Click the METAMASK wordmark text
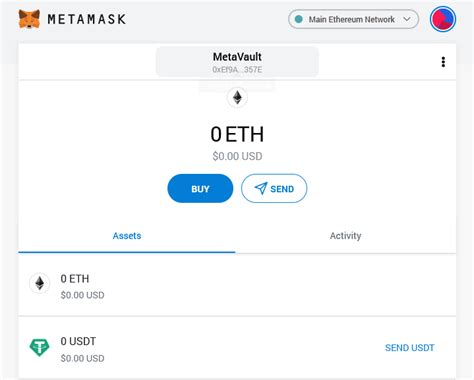The width and height of the screenshot is (474, 380). pyautogui.click(x=87, y=19)
